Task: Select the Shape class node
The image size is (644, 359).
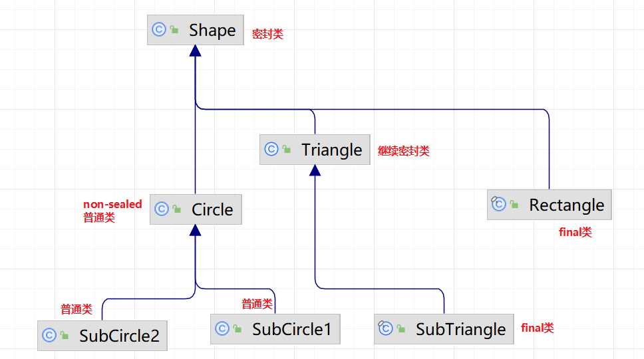Action: (x=196, y=30)
